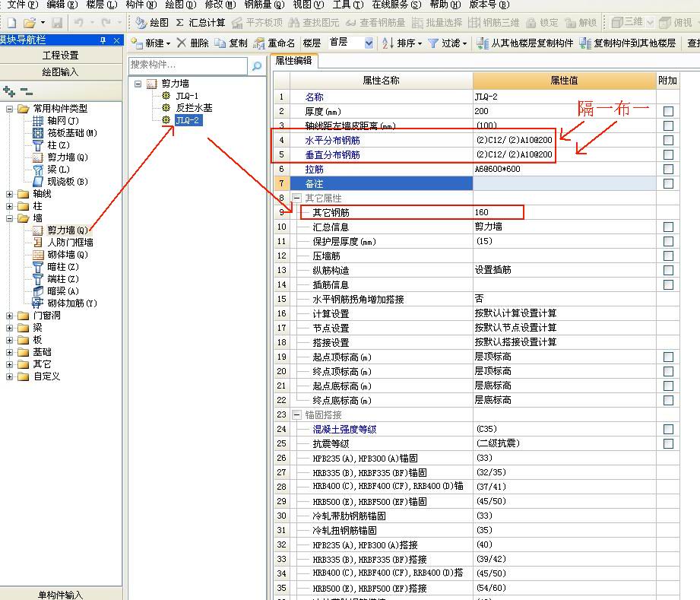
Task: Open 绘图 drawing mode from toolbar
Action: pyautogui.click(x=152, y=22)
